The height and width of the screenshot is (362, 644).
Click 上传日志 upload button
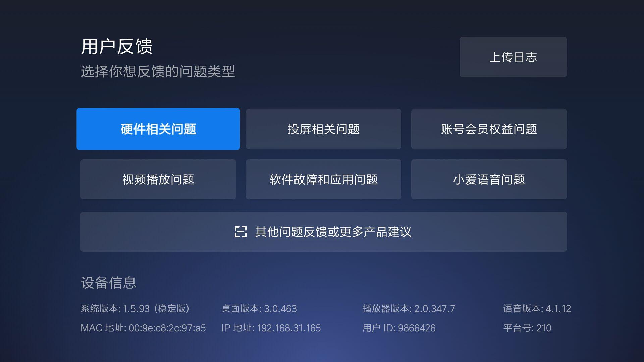coord(514,57)
